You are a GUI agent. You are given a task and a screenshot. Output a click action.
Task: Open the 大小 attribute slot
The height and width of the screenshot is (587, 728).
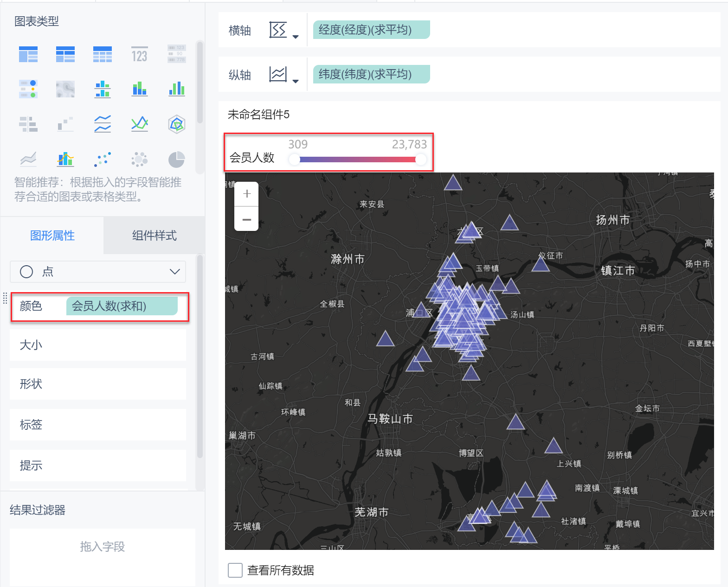coord(98,345)
